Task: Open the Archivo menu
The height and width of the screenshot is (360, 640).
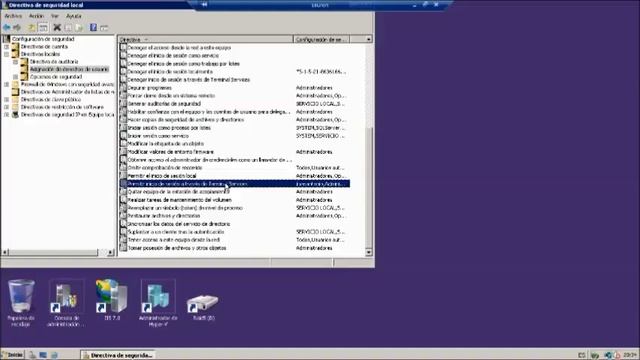Action: pos(13,16)
